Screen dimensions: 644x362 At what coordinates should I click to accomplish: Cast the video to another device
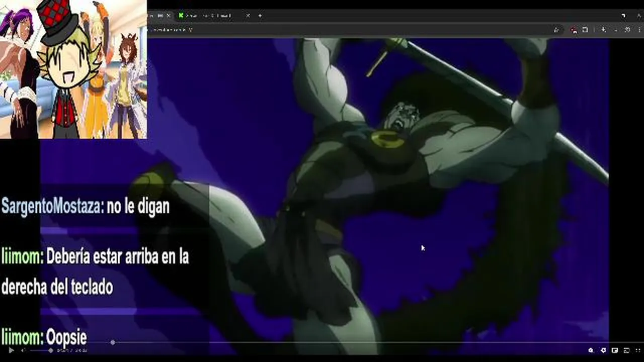point(626,350)
